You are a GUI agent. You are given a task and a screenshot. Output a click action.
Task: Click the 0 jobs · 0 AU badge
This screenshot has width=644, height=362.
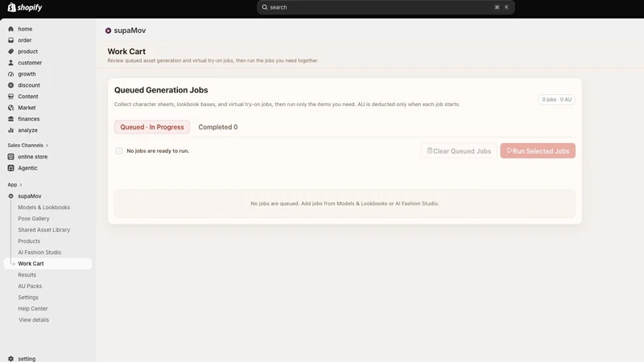point(556,99)
